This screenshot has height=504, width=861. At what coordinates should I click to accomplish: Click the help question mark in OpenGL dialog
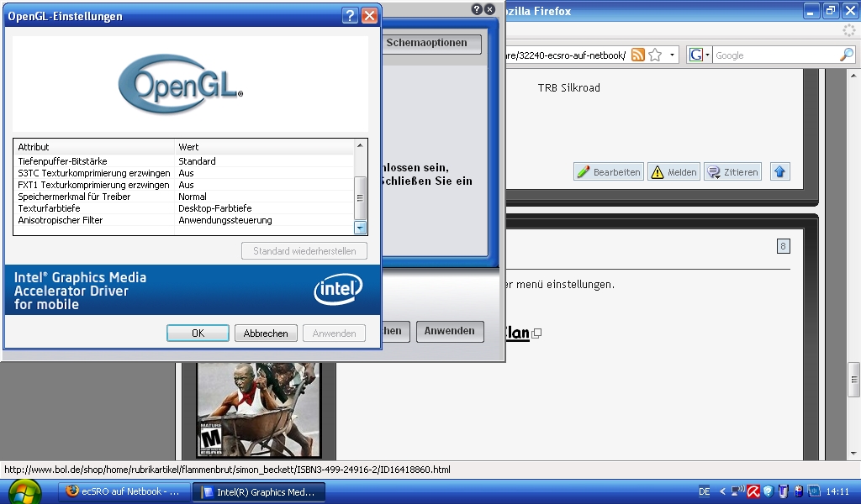coord(350,16)
